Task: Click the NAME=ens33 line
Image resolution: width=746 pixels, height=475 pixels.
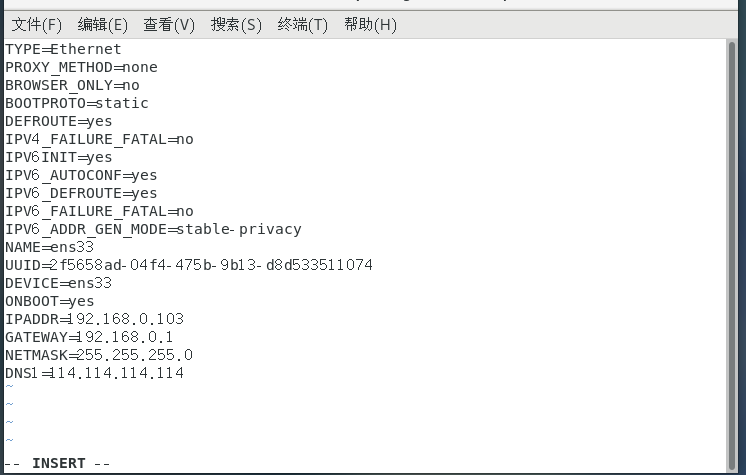Action: point(50,247)
